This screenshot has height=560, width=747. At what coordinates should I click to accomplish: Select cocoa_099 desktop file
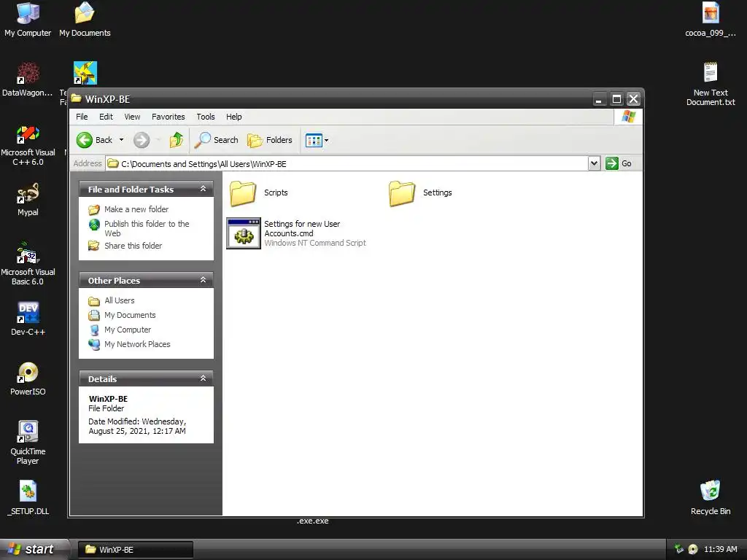point(711,20)
